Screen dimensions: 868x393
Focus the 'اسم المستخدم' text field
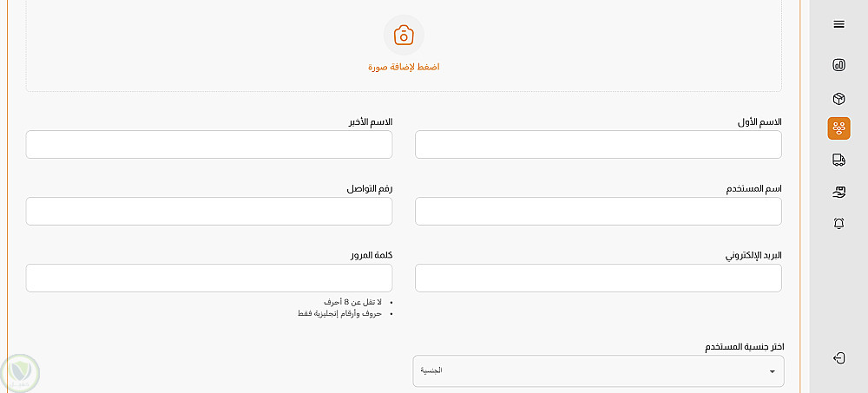click(598, 211)
